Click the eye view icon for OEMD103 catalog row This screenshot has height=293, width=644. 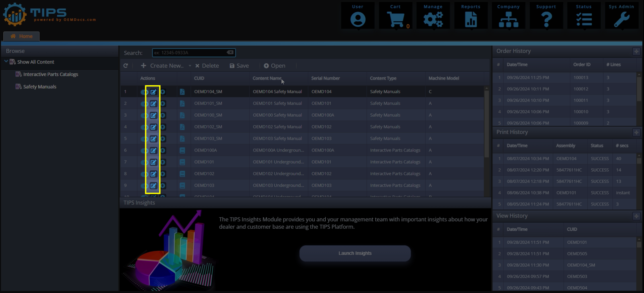(144, 186)
